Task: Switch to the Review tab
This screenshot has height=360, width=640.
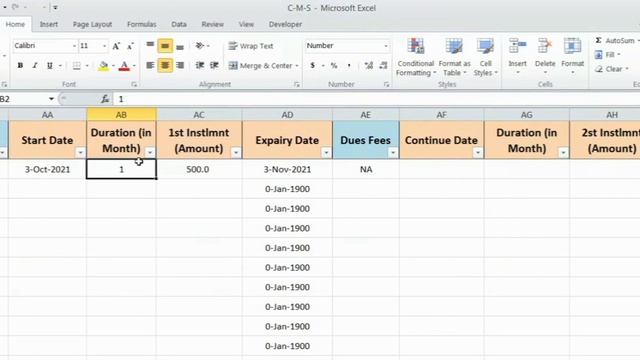Action: click(212, 24)
